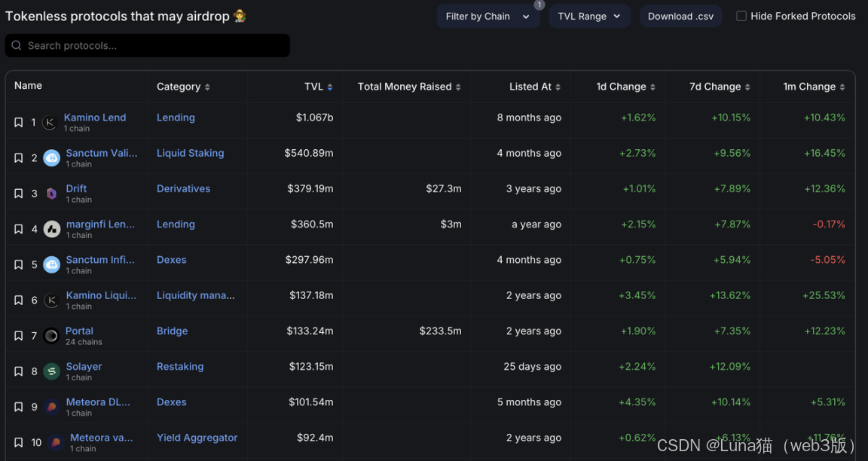Open the Liquid Staking category link
This screenshot has height=461, width=868.
point(191,153)
